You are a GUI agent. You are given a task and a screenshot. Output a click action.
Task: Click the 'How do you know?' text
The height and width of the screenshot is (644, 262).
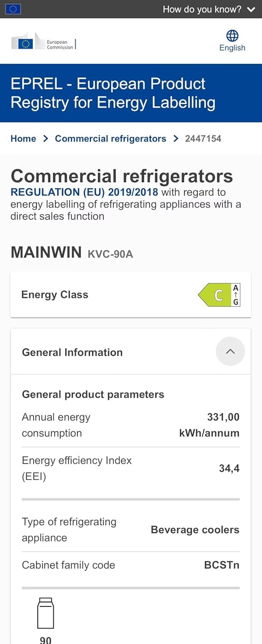pos(202,9)
